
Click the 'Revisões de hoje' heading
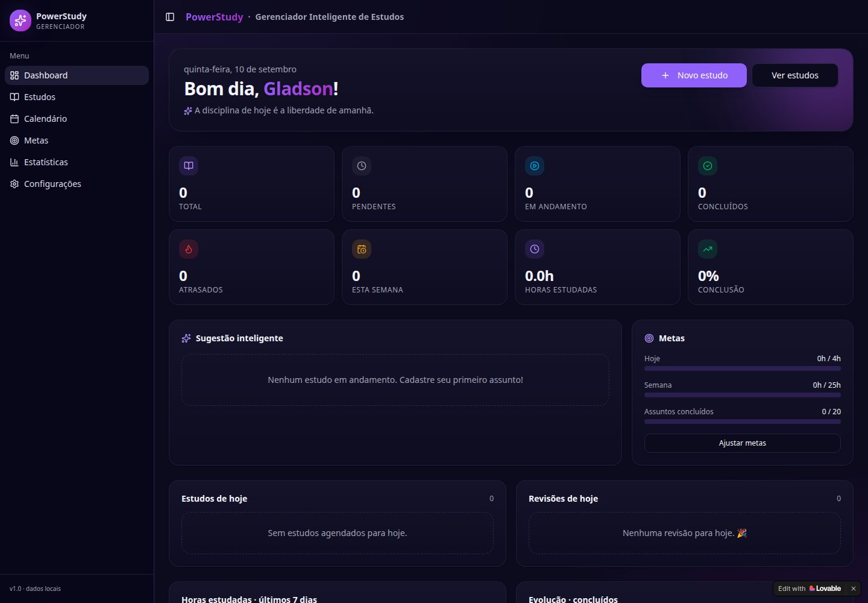[563, 499]
